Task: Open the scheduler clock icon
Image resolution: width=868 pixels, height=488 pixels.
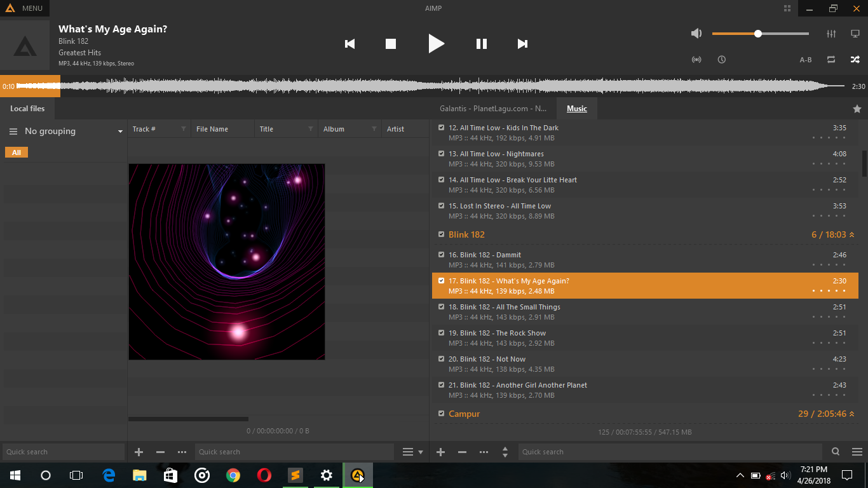Action: pyautogui.click(x=722, y=60)
